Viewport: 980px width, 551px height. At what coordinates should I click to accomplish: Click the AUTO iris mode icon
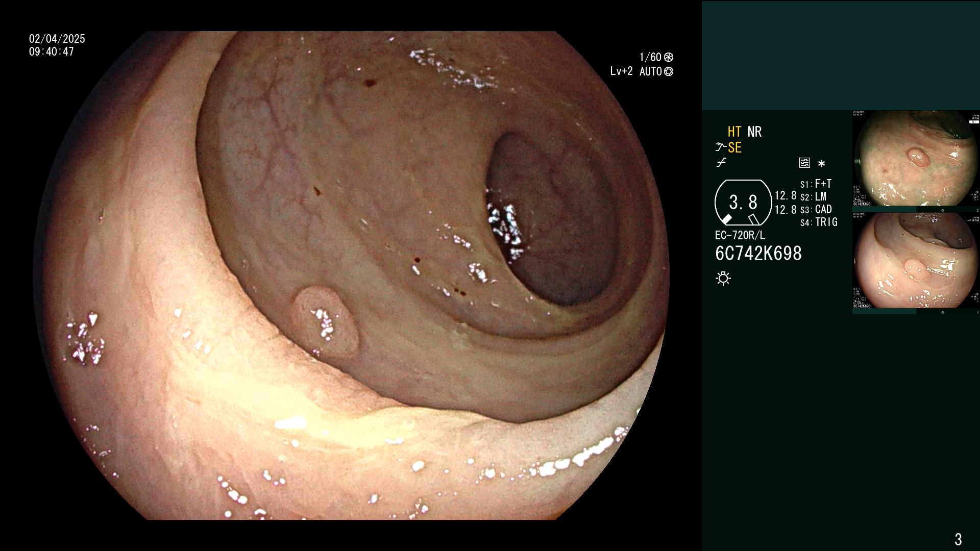point(669,71)
